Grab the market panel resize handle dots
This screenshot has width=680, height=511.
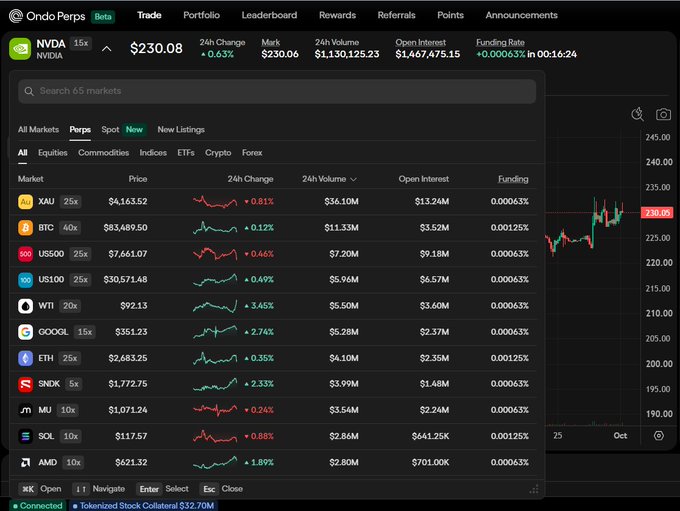tap(534, 489)
